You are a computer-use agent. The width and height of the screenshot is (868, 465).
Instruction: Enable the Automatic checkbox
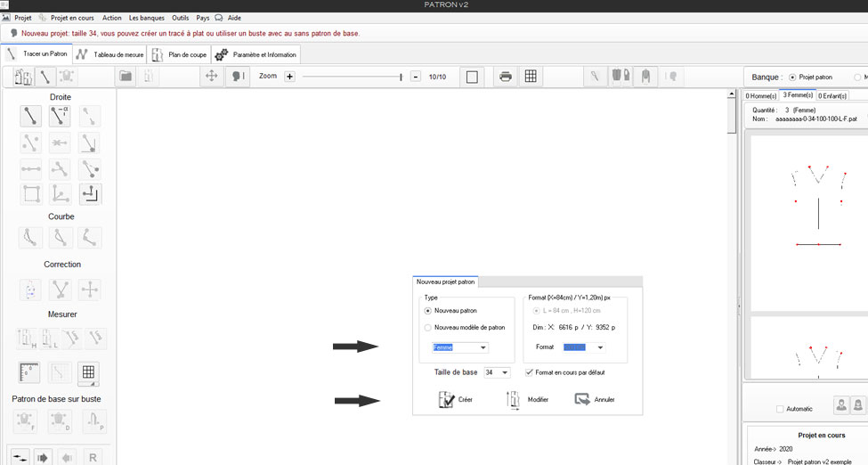[780, 409]
